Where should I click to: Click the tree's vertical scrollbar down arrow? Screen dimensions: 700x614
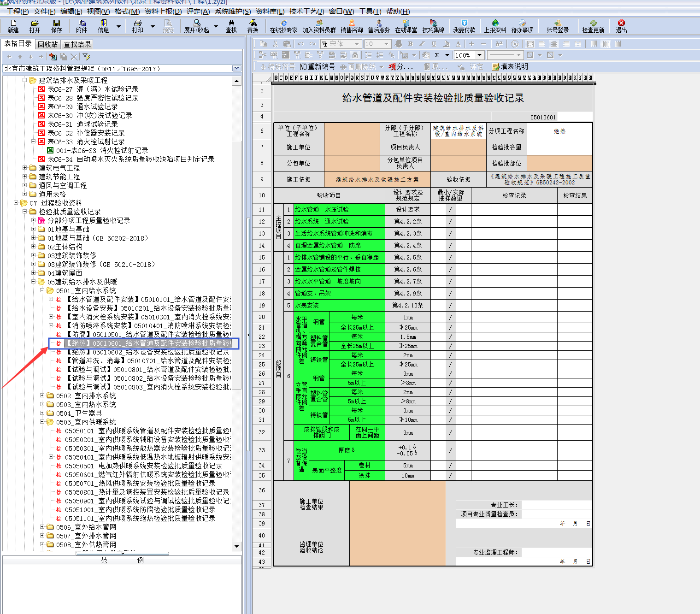[237, 546]
